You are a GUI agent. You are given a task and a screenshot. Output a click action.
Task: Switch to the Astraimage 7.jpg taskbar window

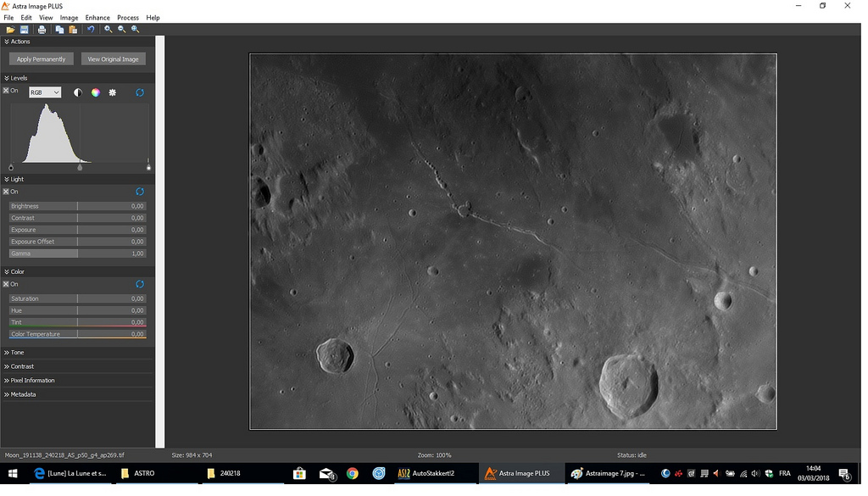pyautogui.click(x=609, y=473)
